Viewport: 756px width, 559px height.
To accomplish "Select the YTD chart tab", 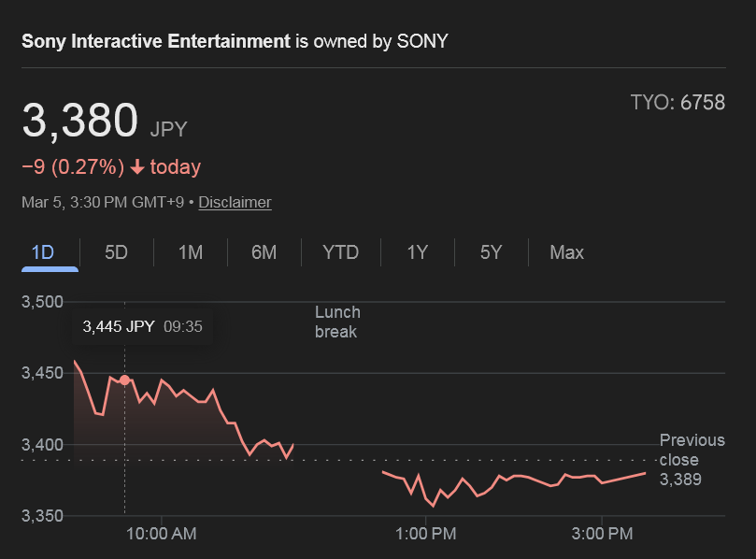I will (341, 252).
